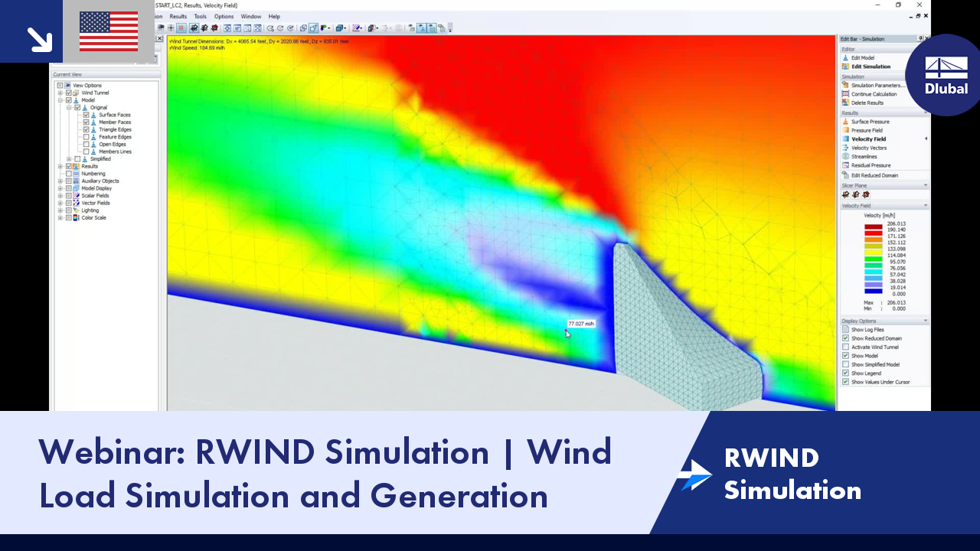Collapse the Velocity Field section
Screen dimensions: 980x551
[x=925, y=205]
